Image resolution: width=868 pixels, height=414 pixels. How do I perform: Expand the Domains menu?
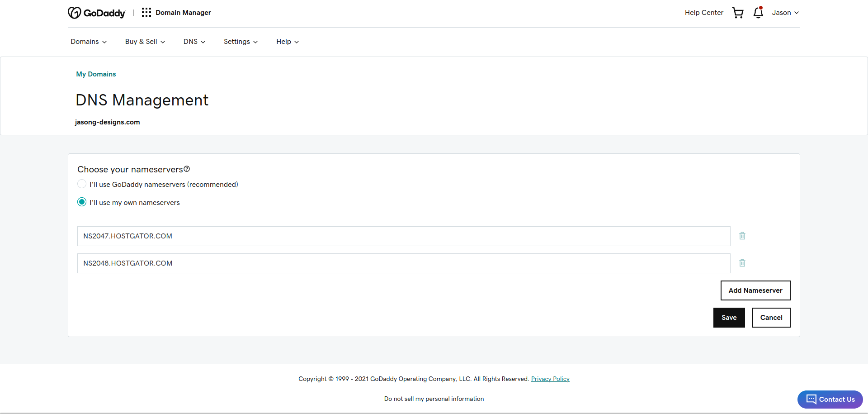click(89, 42)
